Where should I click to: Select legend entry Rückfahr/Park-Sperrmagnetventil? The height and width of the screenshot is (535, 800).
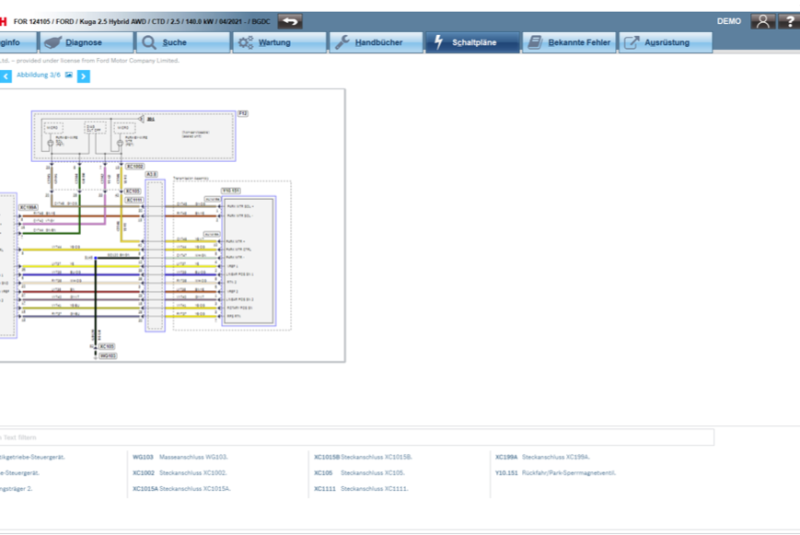(x=555, y=473)
